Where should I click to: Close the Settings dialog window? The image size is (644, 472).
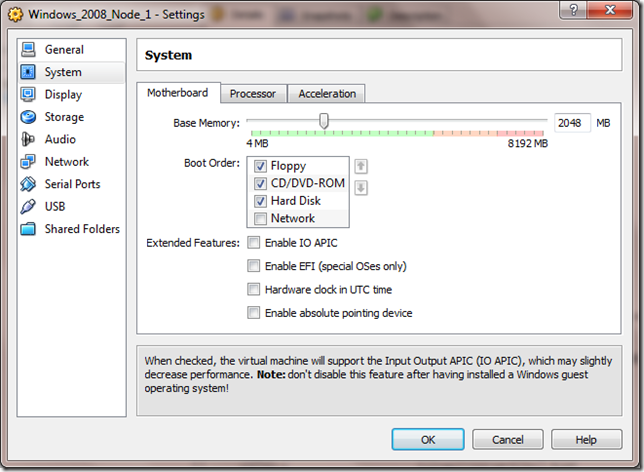tap(610, 10)
